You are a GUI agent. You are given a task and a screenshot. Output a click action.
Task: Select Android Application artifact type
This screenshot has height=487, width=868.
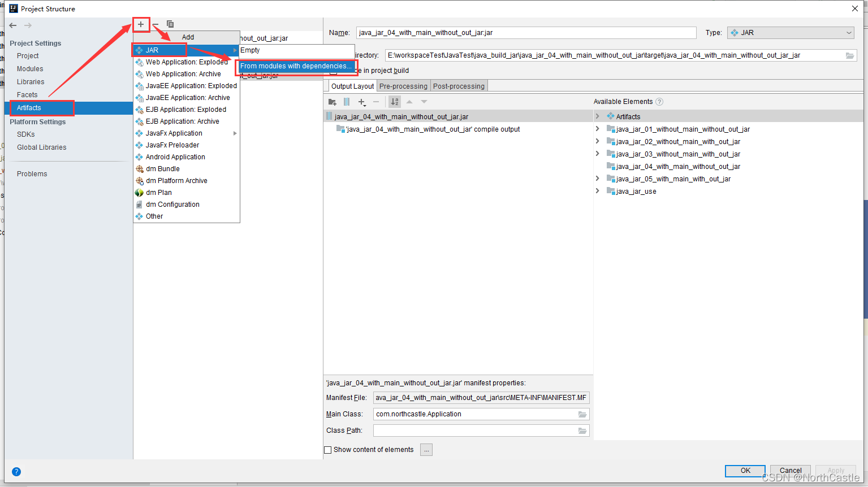(187, 157)
